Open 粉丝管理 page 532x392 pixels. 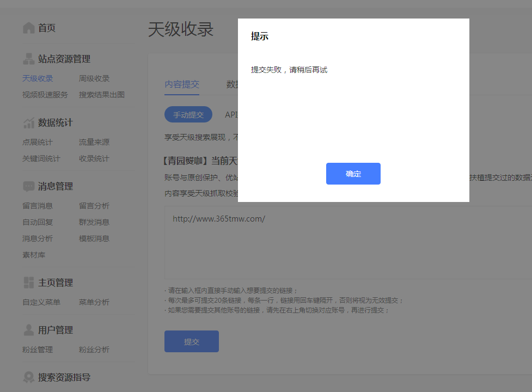[x=38, y=350]
